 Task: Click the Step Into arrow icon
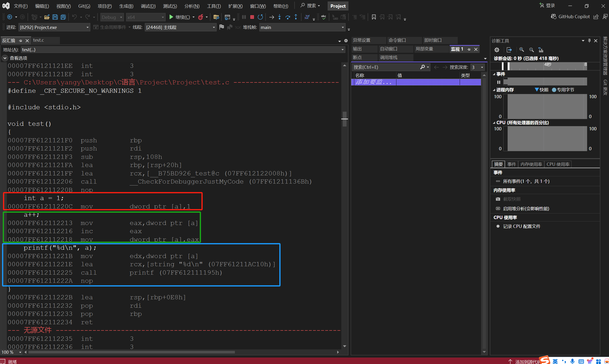click(x=280, y=17)
